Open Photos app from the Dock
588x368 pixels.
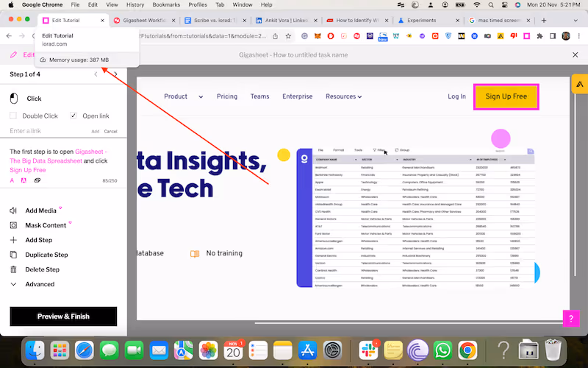pyautogui.click(x=209, y=350)
